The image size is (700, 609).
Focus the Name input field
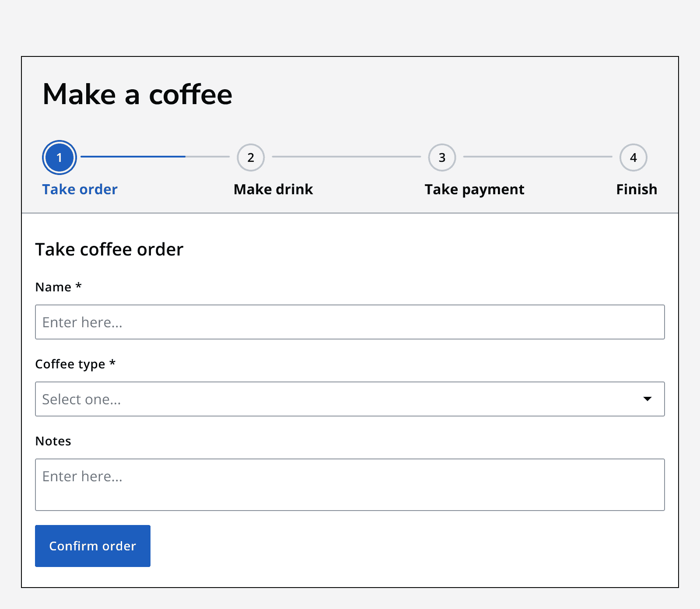pyautogui.click(x=350, y=322)
